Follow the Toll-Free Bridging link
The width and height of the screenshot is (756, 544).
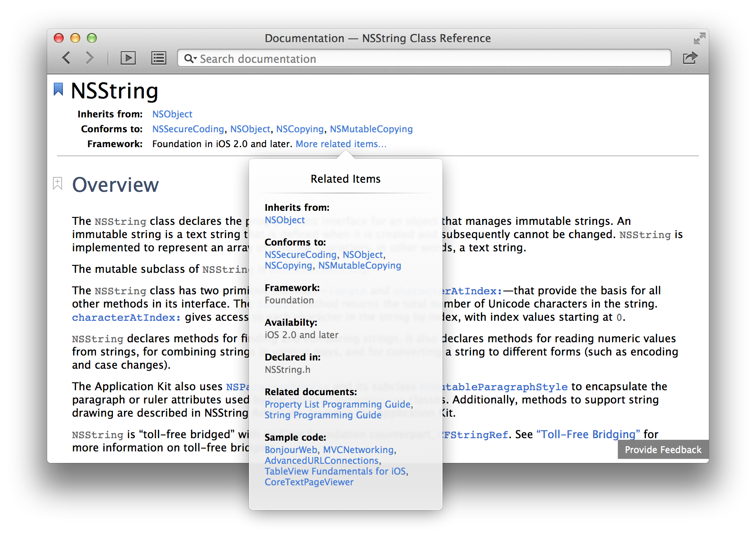[588, 434]
